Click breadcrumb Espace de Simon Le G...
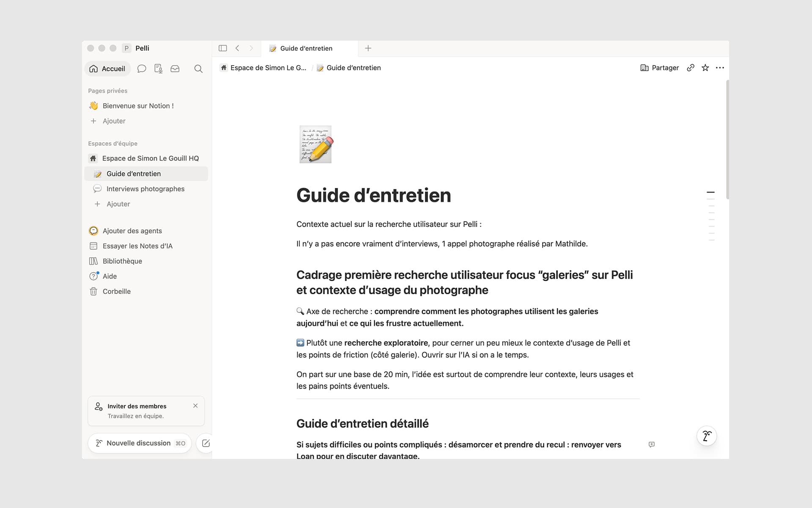Image resolution: width=812 pixels, height=508 pixels. 263,68
